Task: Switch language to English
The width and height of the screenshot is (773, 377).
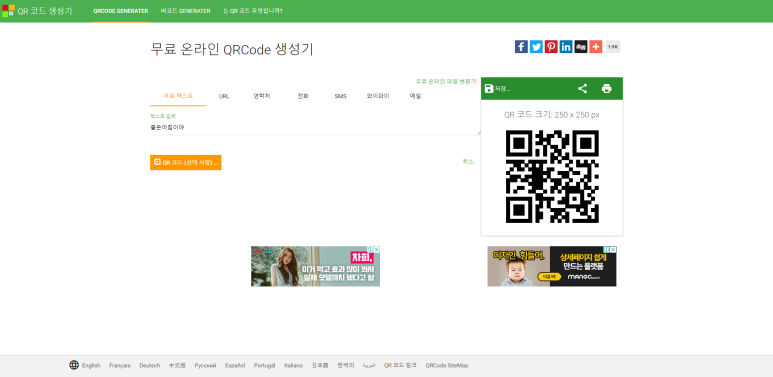Action: point(91,366)
